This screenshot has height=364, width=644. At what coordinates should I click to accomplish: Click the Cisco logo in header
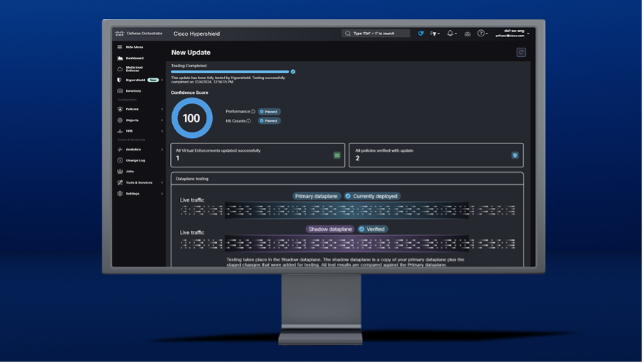click(x=120, y=34)
